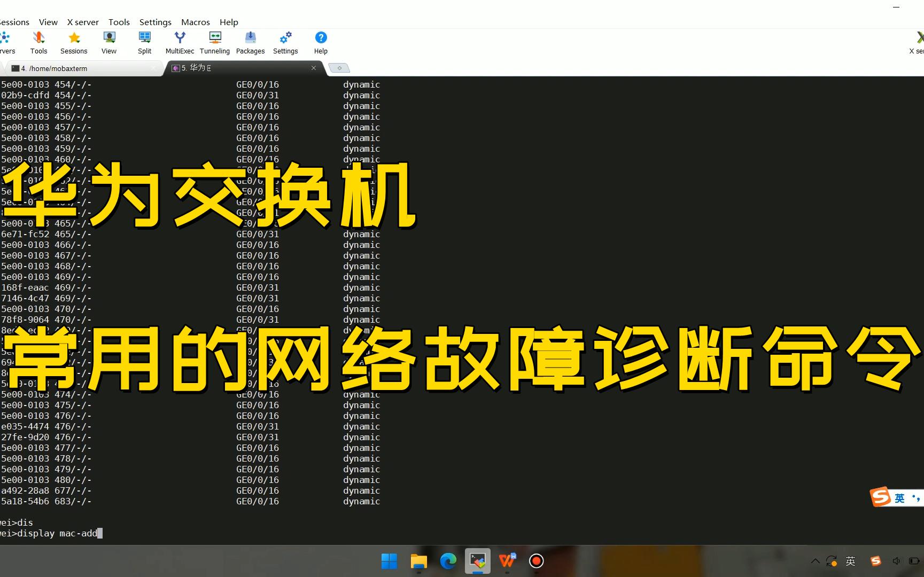Open a new terminal tab button
The height and width of the screenshot is (577, 924).
pos(339,68)
